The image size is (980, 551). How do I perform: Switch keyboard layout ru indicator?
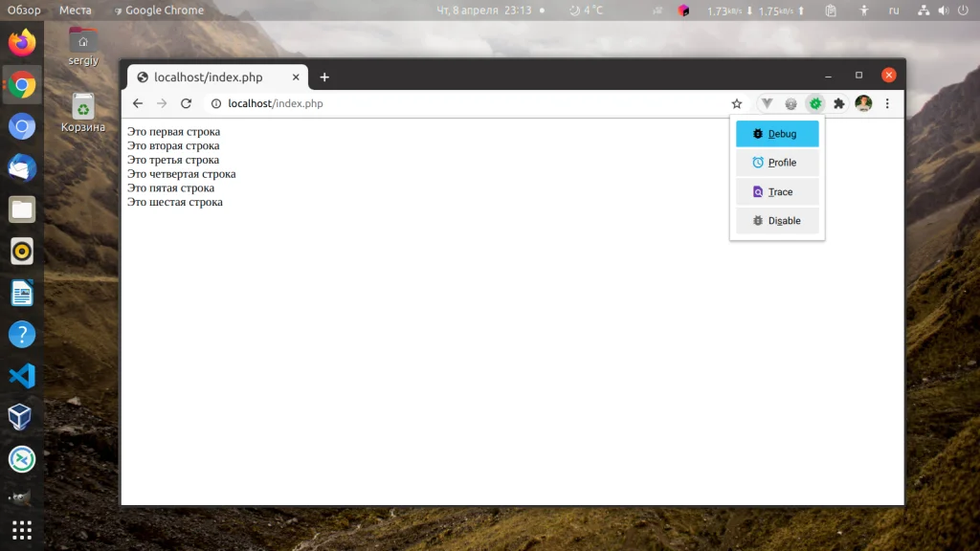point(894,10)
